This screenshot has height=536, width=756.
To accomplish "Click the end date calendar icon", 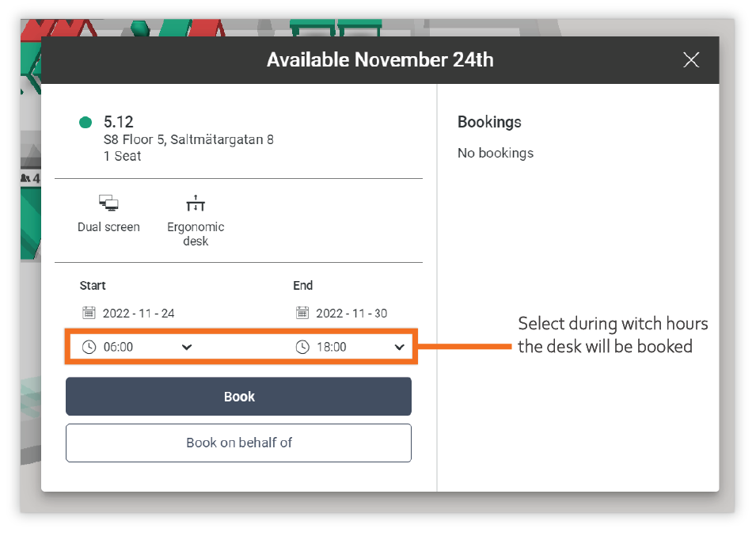I will tap(302, 313).
